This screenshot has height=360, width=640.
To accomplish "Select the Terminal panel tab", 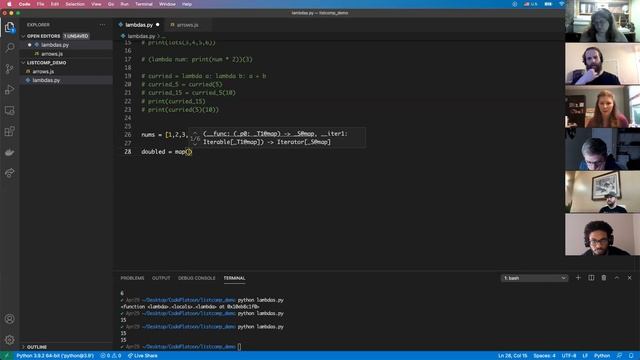I will tap(234, 278).
